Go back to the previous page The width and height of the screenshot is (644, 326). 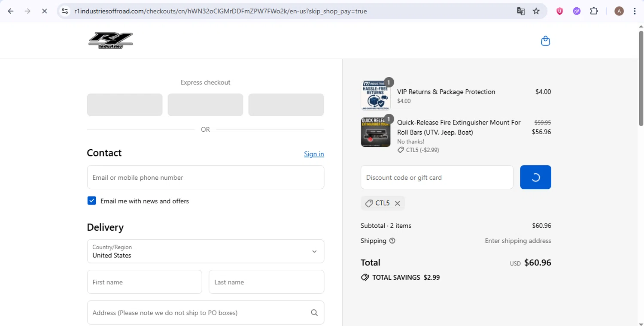11,11
